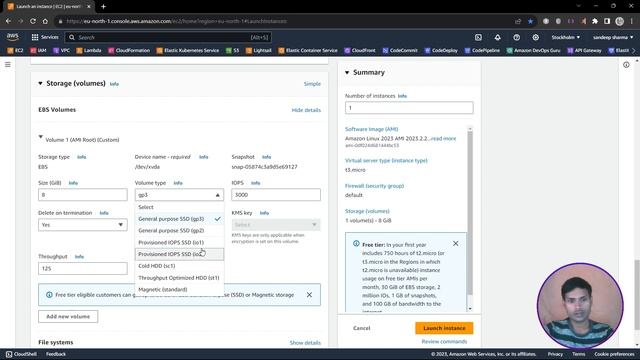
Task: Open the Lambda bookmark shortcut
Action: tap(89, 51)
